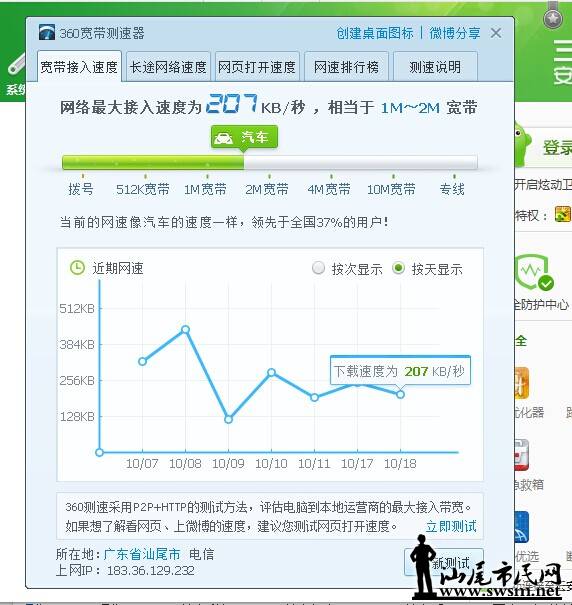Click the 创建桌面图标 link
Viewport: 572px width, 605px height.
pos(375,33)
